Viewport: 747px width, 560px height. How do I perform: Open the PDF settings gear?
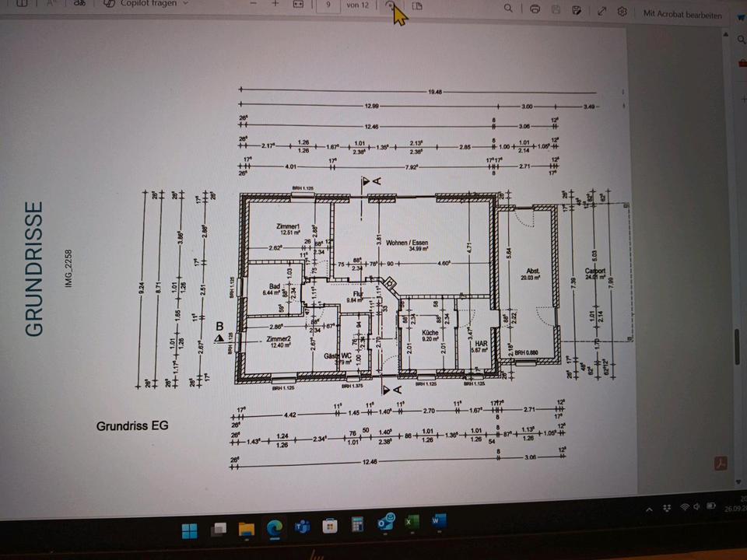pos(622,12)
